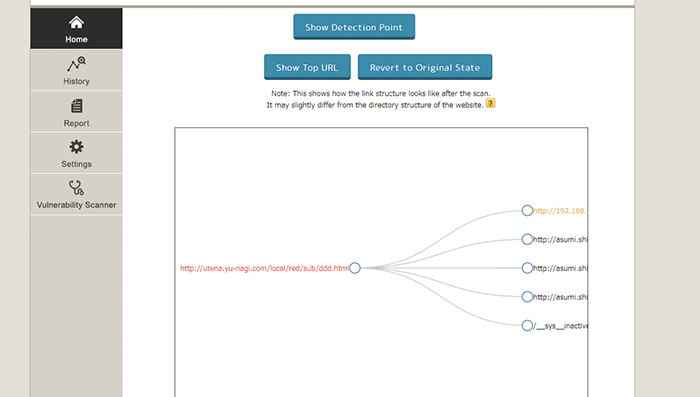The image size is (700, 397).
Task: Open History via its graph icon
Action: coord(76,64)
